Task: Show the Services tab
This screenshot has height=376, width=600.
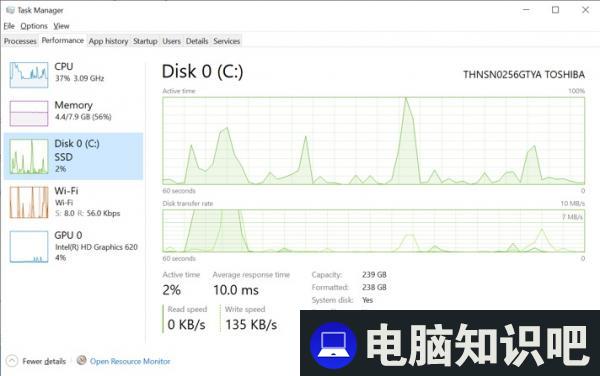Action: coord(227,41)
